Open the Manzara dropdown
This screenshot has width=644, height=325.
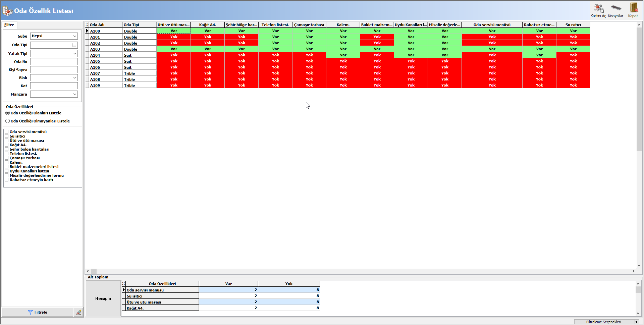[x=54, y=94]
